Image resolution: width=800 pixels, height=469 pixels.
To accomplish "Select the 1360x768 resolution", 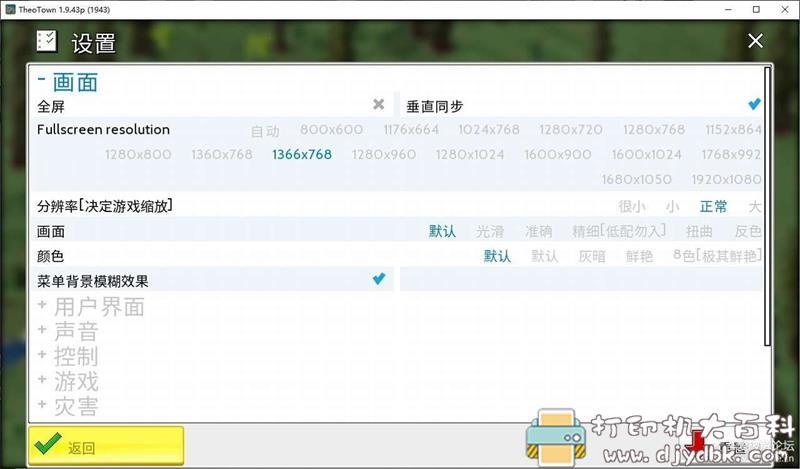I will tap(222, 154).
